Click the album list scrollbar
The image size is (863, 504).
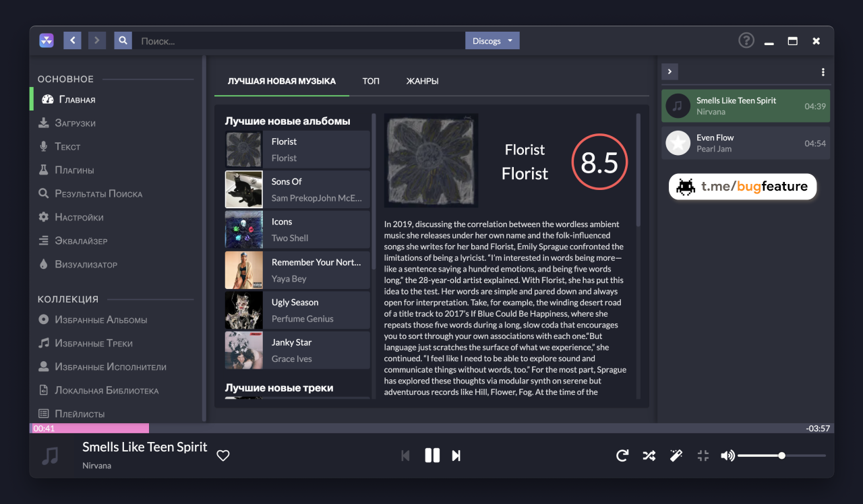(374, 192)
